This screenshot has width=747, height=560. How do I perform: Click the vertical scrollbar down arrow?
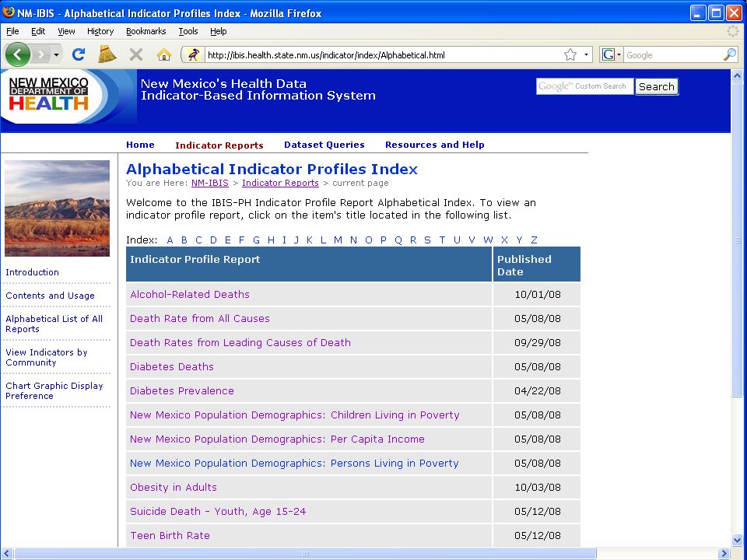[x=738, y=541]
